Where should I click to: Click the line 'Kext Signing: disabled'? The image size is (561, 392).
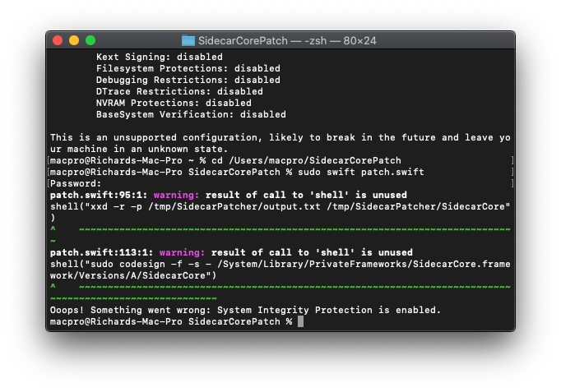(x=160, y=57)
